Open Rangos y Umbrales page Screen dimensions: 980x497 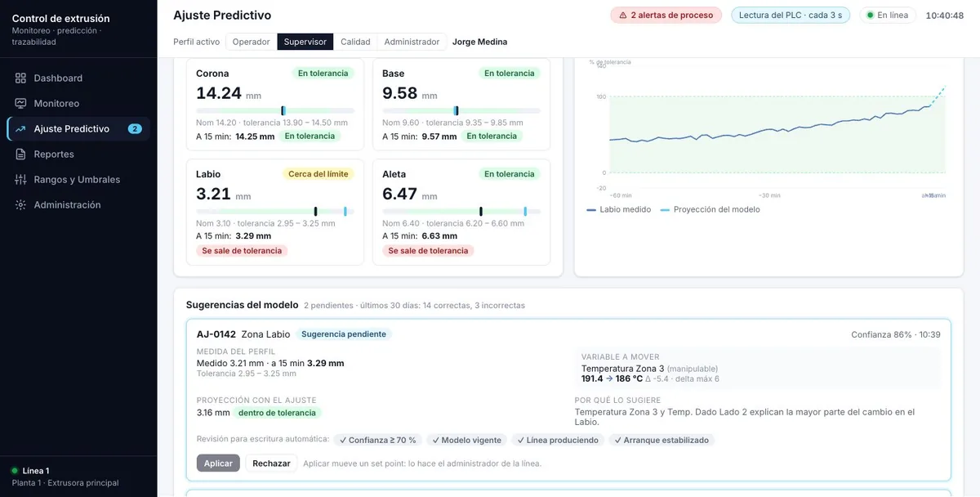pyautogui.click(x=78, y=180)
